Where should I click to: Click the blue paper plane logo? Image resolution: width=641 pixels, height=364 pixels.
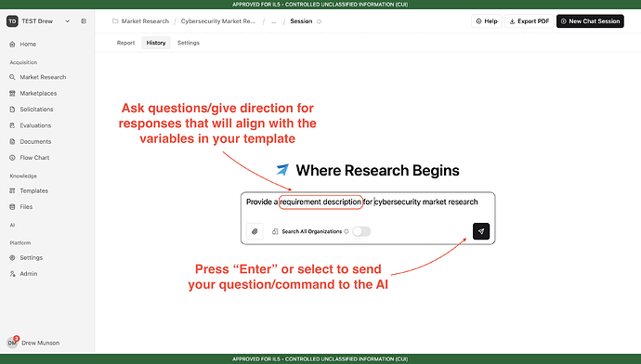[282, 170]
